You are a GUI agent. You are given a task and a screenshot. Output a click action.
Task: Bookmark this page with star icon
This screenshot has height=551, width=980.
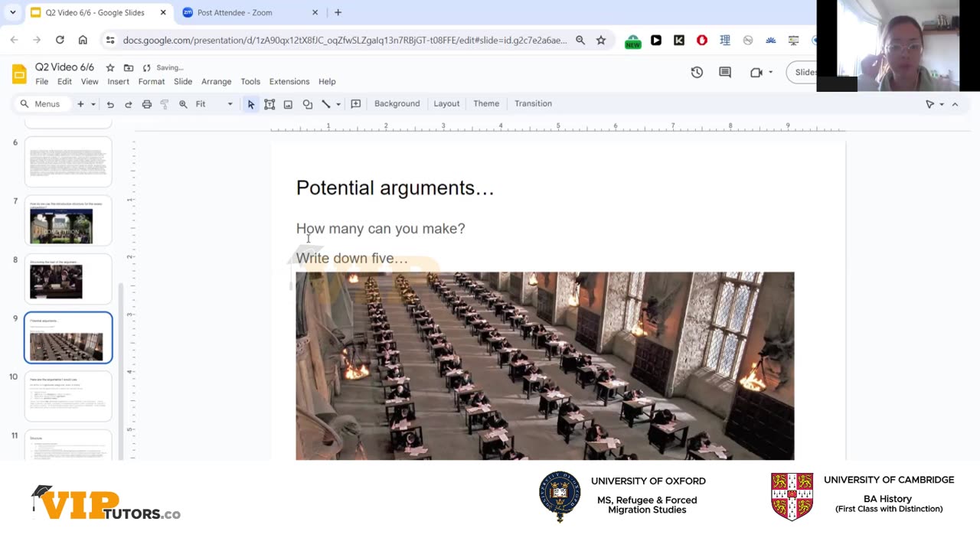click(x=601, y=40)
